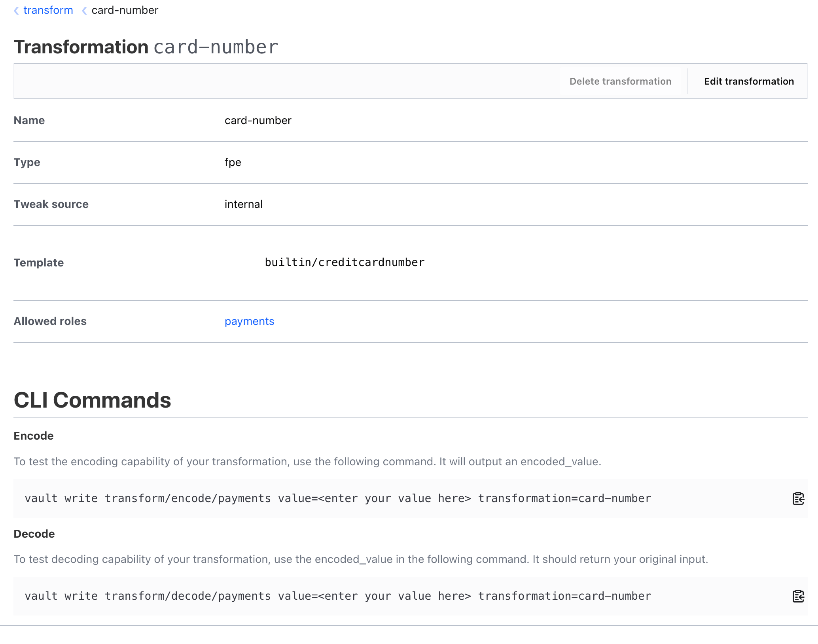This screenshot has width=818, height=644.
Task: Click the decoding capability description text
Action: [361, 559]
